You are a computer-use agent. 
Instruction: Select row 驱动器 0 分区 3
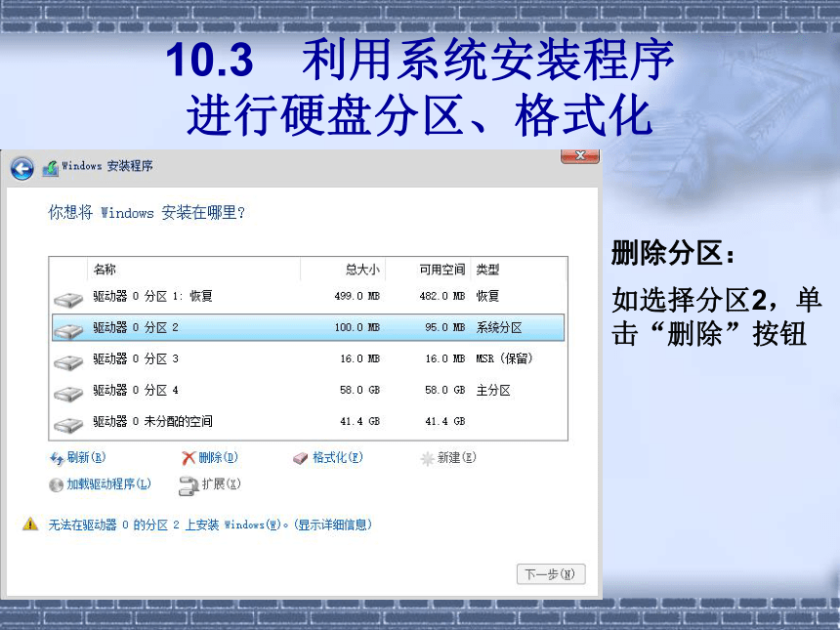coord(308,358)
